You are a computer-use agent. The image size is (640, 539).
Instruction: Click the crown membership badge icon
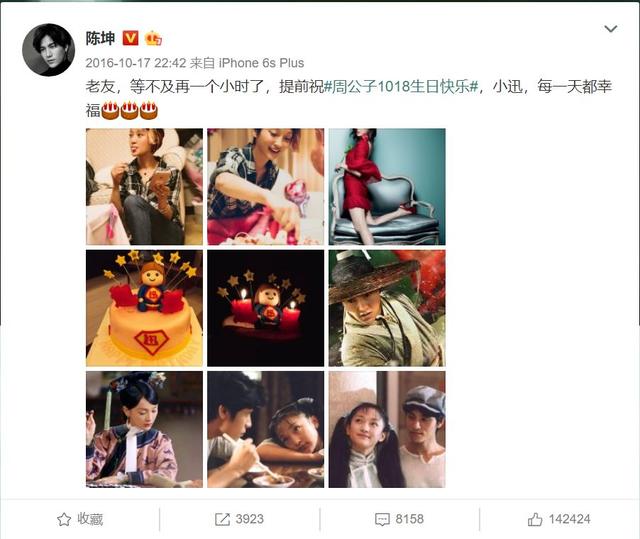point(153,38)
